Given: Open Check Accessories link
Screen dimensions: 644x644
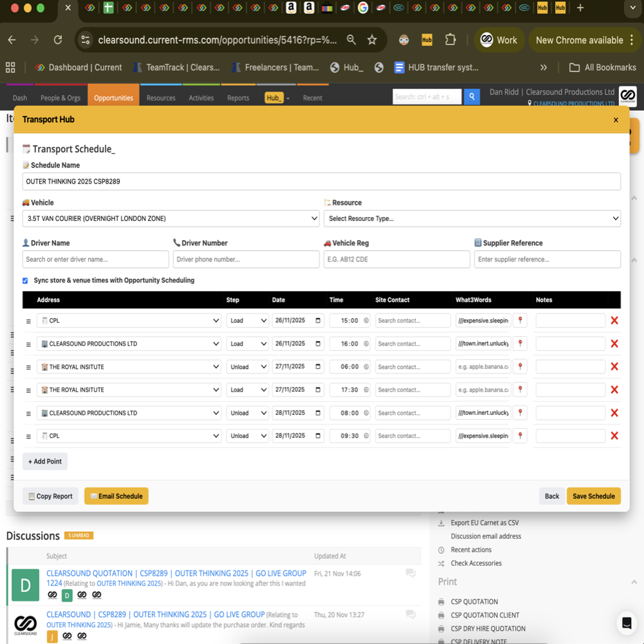Looking at the screenshot, I should (x=476, y=563).
